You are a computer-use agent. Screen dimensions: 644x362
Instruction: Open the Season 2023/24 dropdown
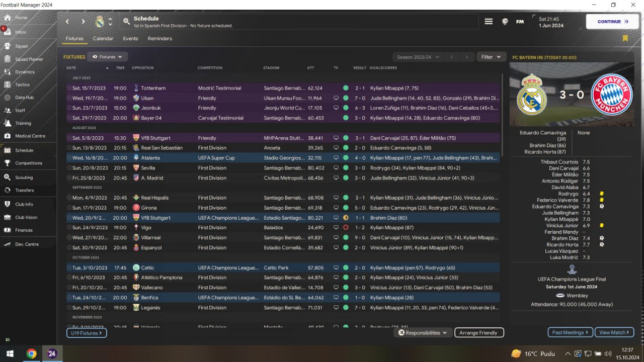418,57
